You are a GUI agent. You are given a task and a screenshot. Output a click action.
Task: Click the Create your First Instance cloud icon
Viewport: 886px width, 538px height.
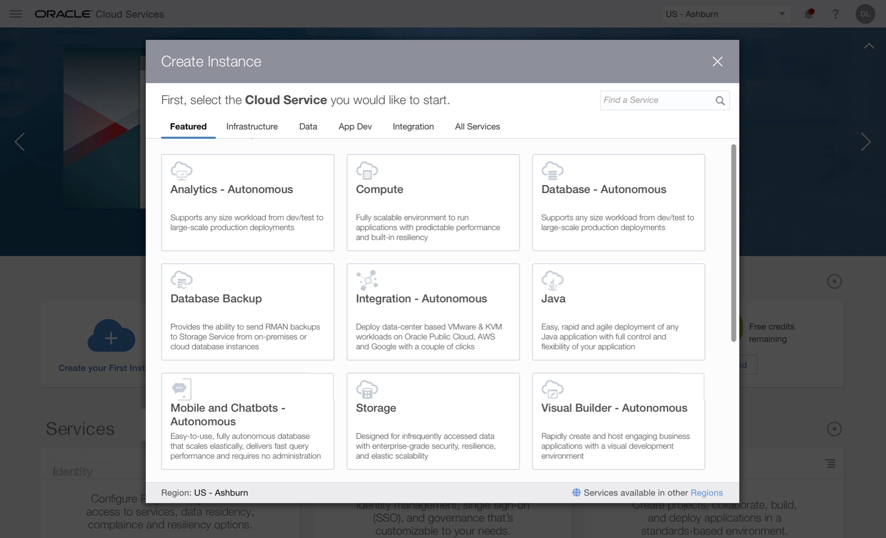tap(111, 337)
